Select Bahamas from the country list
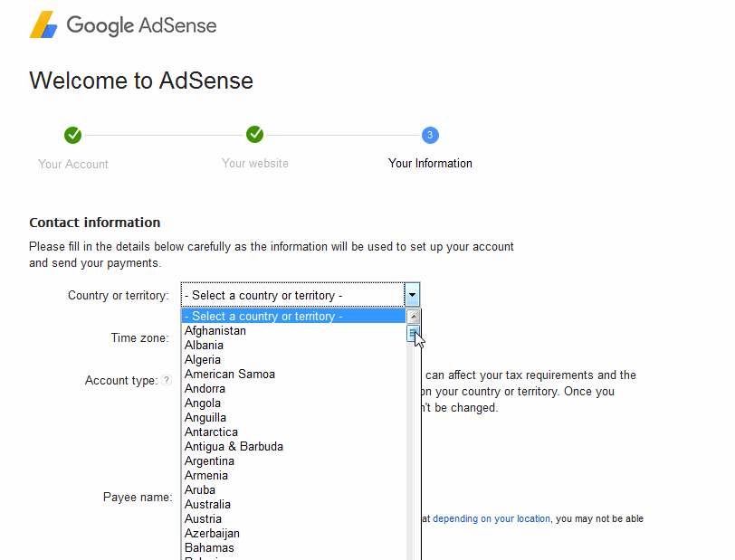This screenshot has width=735, height=560. pos(293,548)
